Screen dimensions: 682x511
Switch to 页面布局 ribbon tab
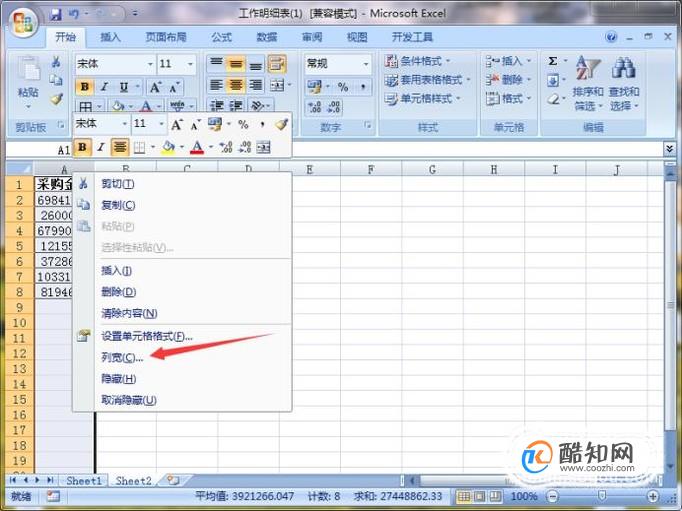(x=166, y=37)
